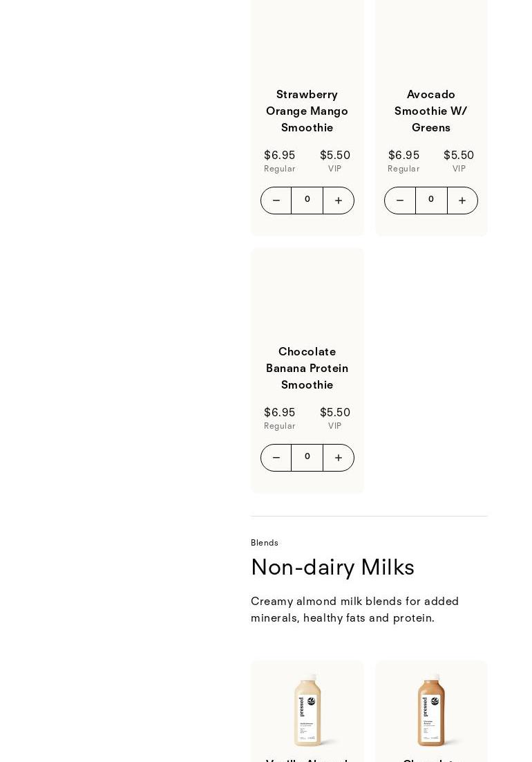Image resolution: width=532 pixels, height=762 pixels.
Task: Click the Non-dairy Milks heading
Action: coord(332,567)
